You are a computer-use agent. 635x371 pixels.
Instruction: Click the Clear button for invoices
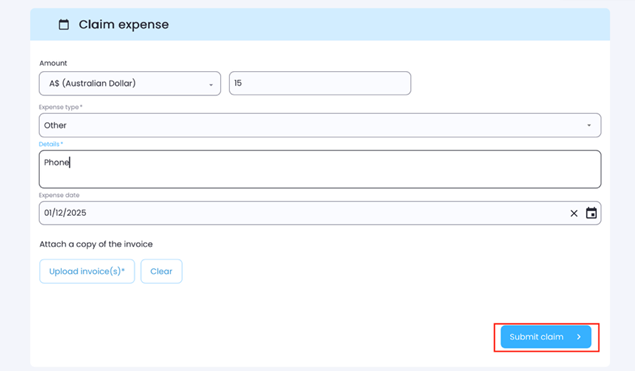[162, 271]
